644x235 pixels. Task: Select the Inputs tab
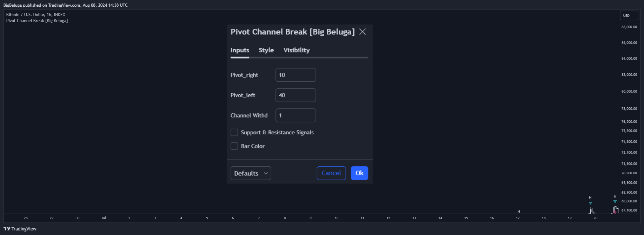(240, 50)
